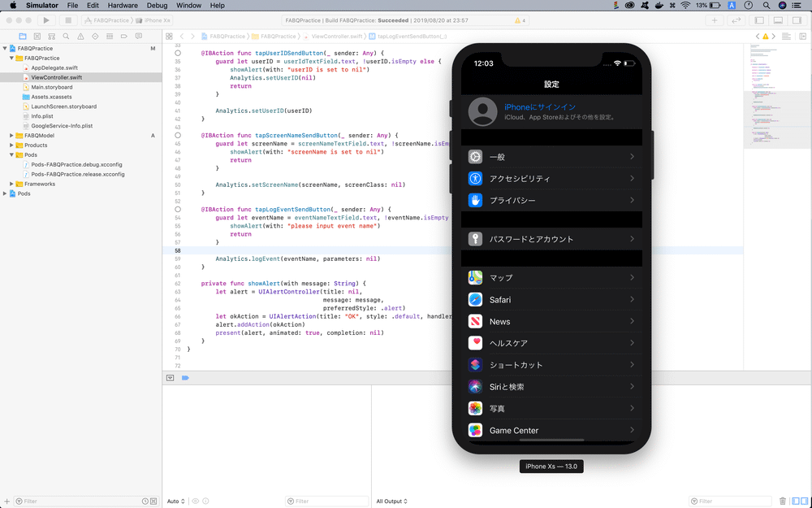Viewport: 812px width, 508px height.
Task: Open the Find navigator magnifier icon
Action: point(67,37)
